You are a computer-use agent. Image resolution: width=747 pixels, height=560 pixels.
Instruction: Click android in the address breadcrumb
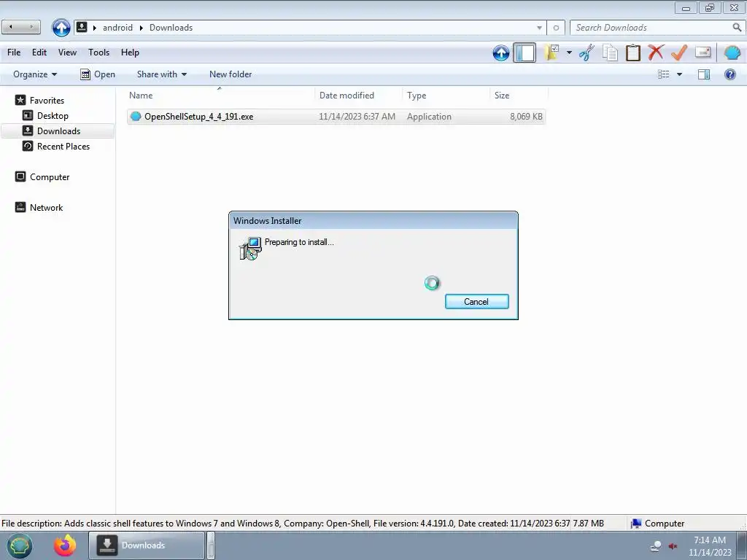pos(117,28)
